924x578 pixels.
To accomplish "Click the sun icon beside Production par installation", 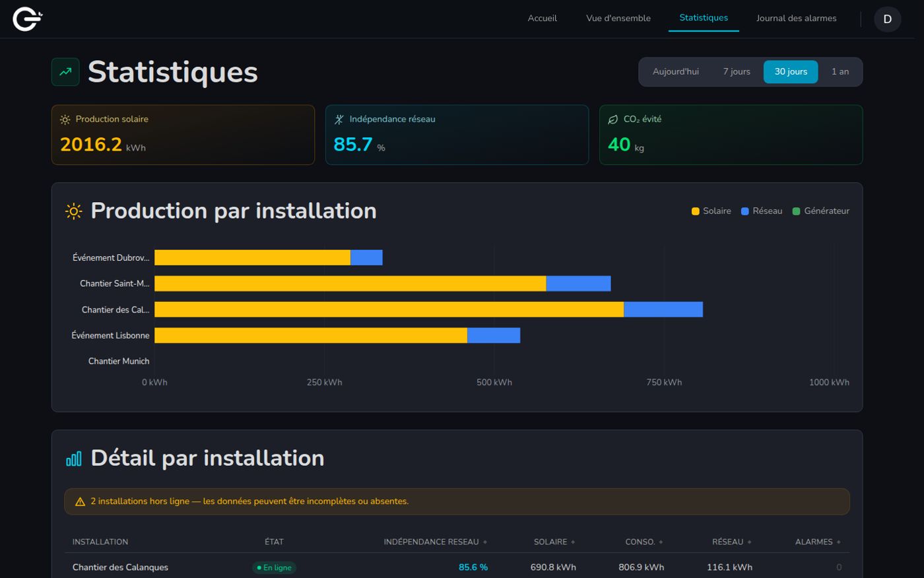I will [x=74, y=211].
